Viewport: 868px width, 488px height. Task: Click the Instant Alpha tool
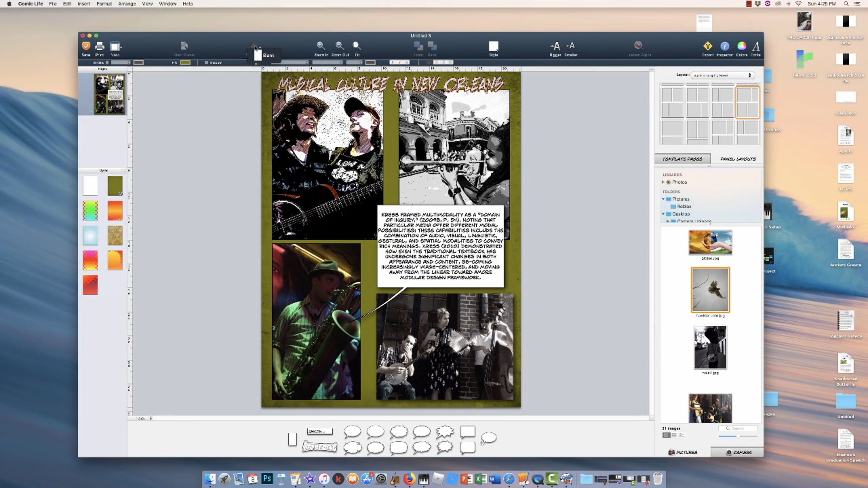tap(639, 46)
